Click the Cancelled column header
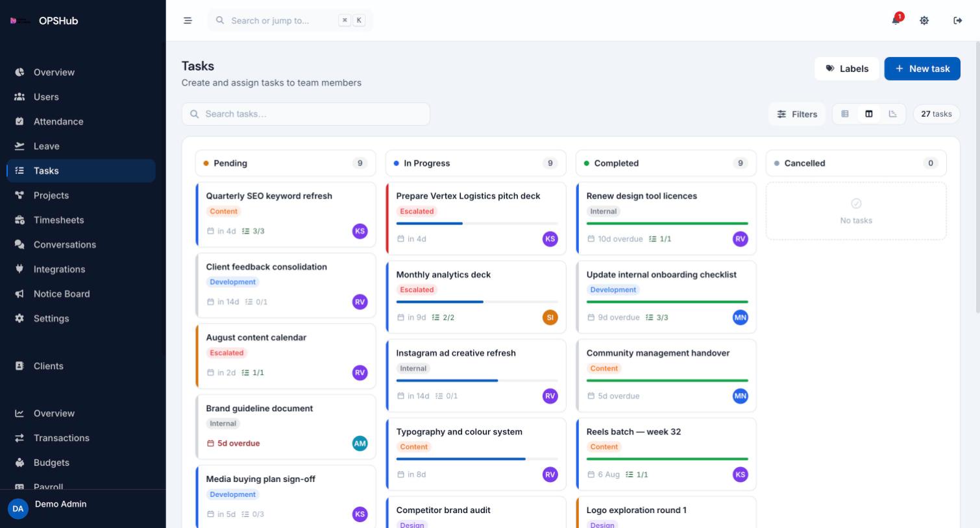 (856, 163)
